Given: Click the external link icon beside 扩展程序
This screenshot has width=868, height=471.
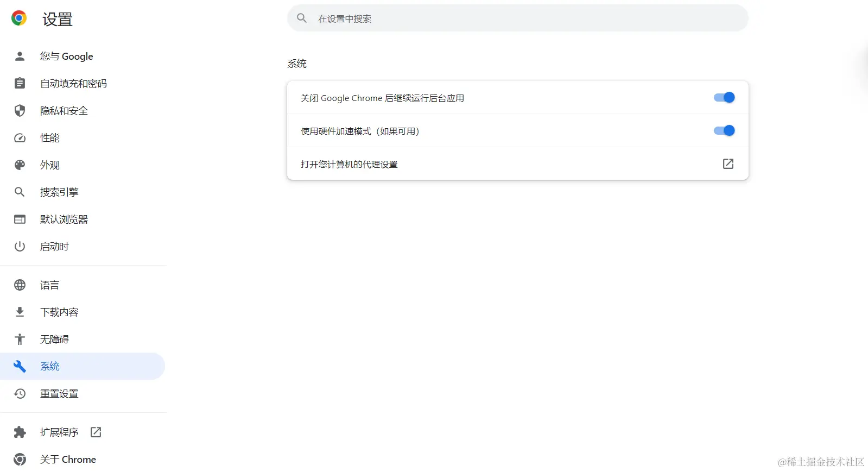Looking at the screenshot, I should pyautogui.click(x=96, y=432).
